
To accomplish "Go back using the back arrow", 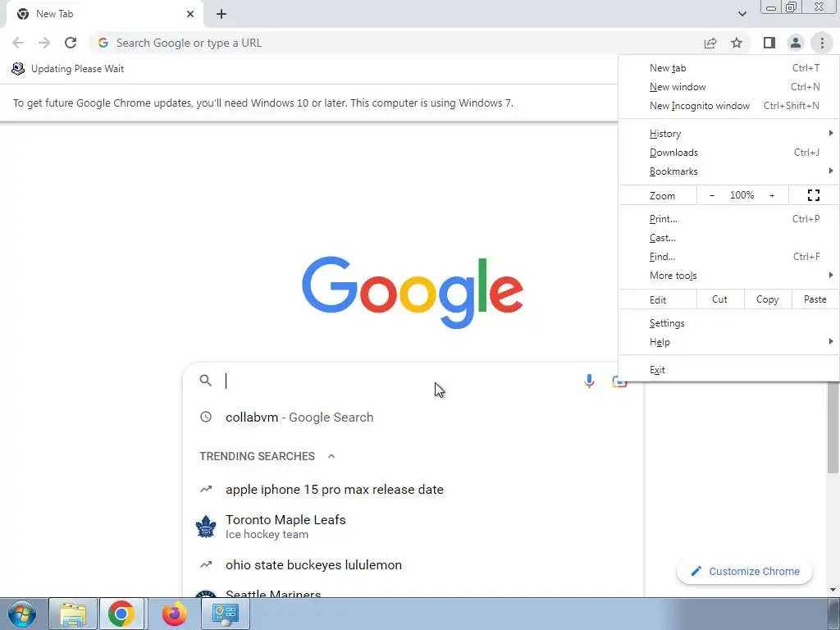I will tap(18, 43).
